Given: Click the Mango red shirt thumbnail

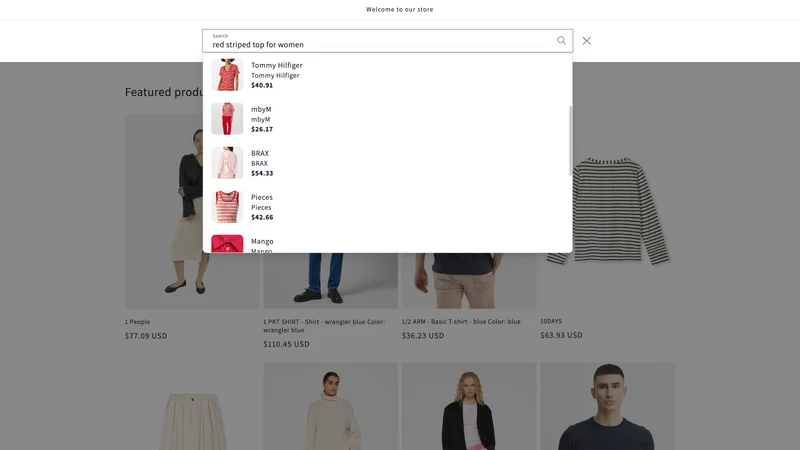Looking at the screenshot, I should pyautogui.click(x=227, y=243).
